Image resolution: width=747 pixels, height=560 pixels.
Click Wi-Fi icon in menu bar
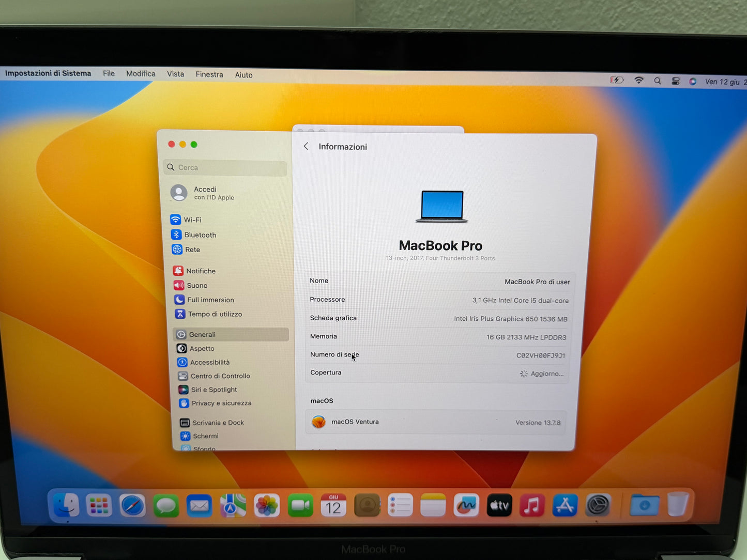(x=639, y=81)
